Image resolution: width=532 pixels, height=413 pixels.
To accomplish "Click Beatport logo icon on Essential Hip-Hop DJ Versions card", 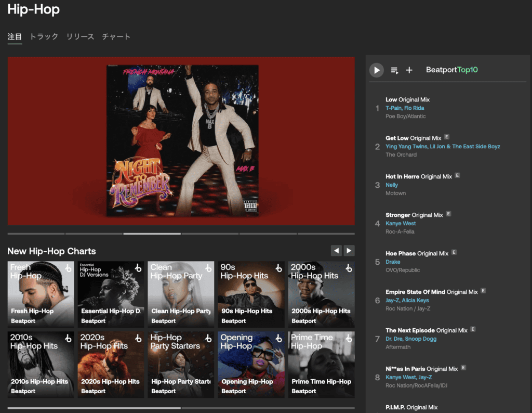I will click(x=138, y=268).
